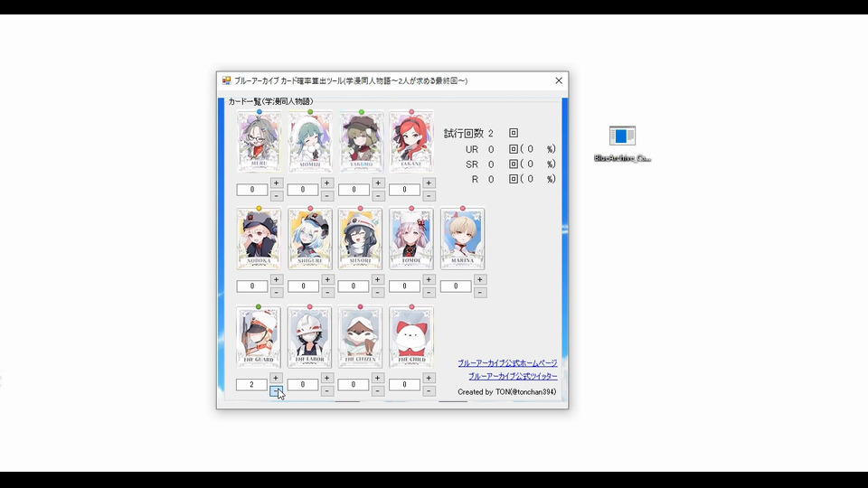
Task: Increase MOMIJI count with plus button
Action: click(327, 183)
